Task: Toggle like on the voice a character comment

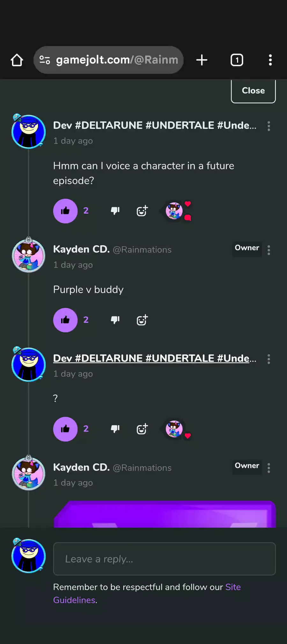Action: [x=65, y=211]
